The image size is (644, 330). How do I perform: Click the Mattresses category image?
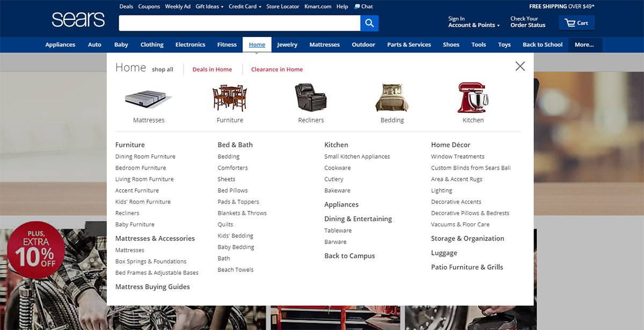point(149,99)
